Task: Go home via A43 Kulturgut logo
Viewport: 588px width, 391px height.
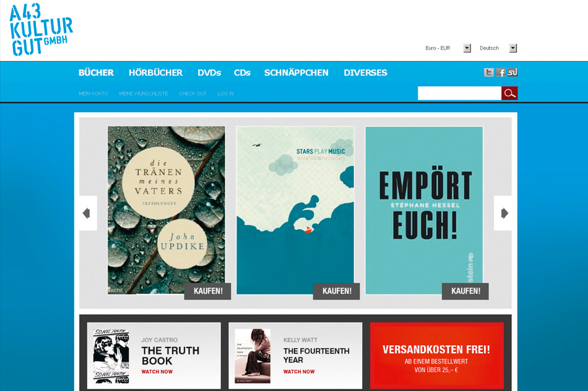Action: click(40, 30)
